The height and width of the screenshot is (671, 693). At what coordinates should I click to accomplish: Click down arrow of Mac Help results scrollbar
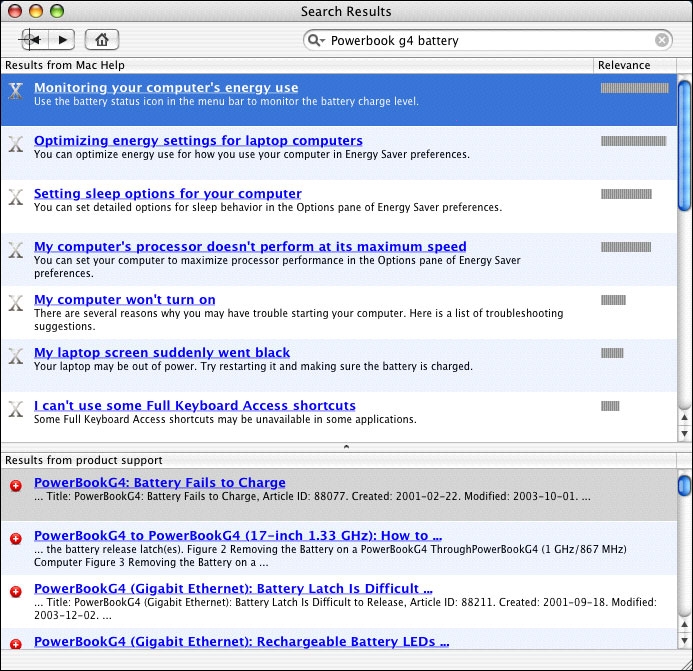[x=685, y=434]
